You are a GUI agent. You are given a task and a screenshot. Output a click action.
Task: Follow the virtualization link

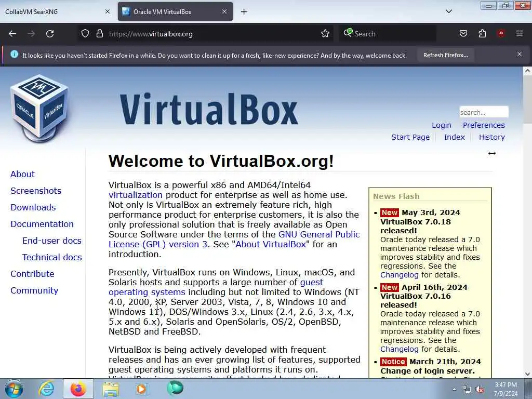tap(136, 195)
